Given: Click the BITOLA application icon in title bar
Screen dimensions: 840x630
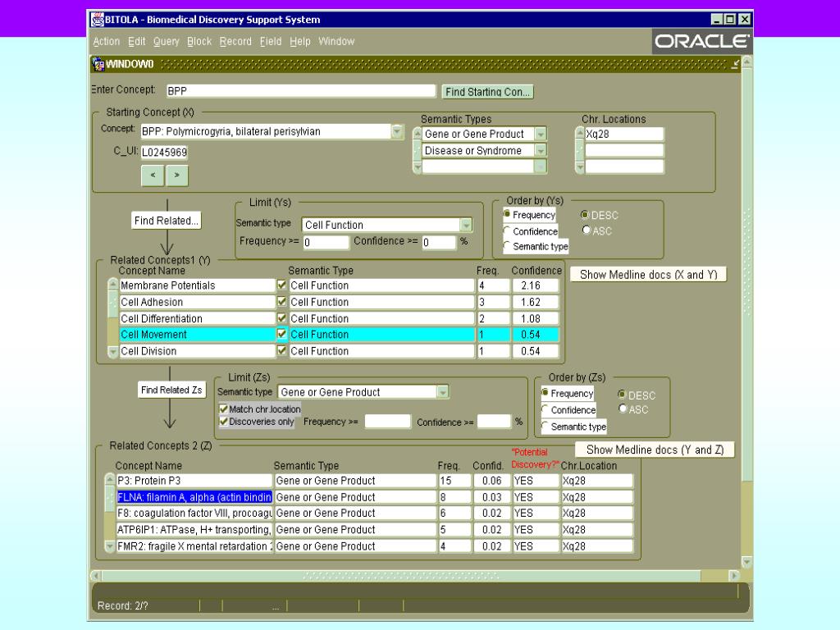Looking at the screenshot, I should [98, 20].
